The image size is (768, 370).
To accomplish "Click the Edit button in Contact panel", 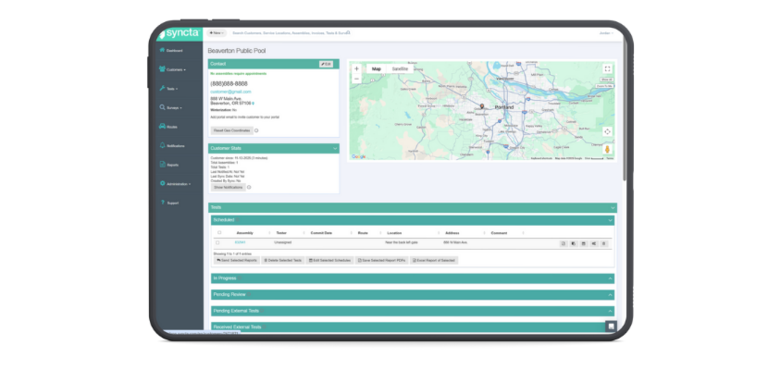I will [326, 64].
